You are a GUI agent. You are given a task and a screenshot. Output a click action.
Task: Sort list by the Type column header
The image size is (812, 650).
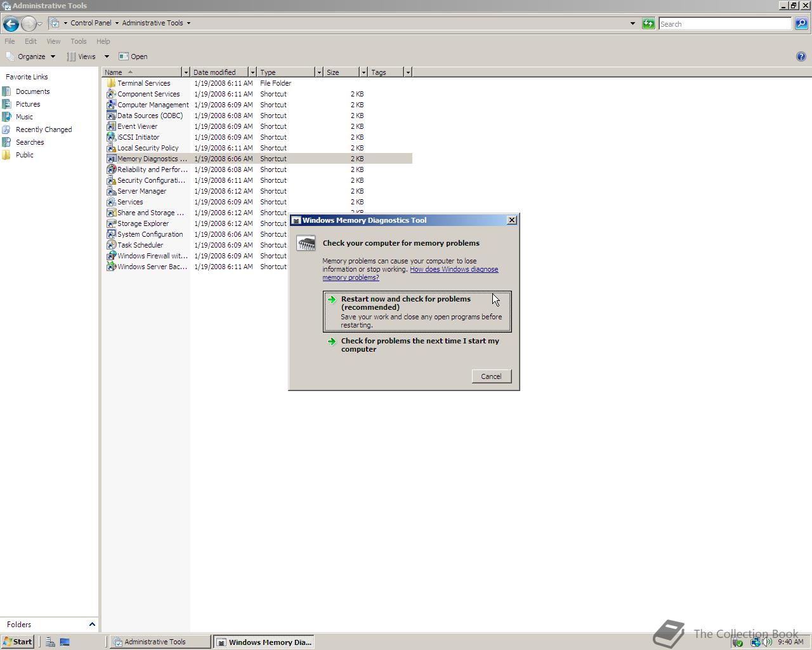tap(286, 72)
